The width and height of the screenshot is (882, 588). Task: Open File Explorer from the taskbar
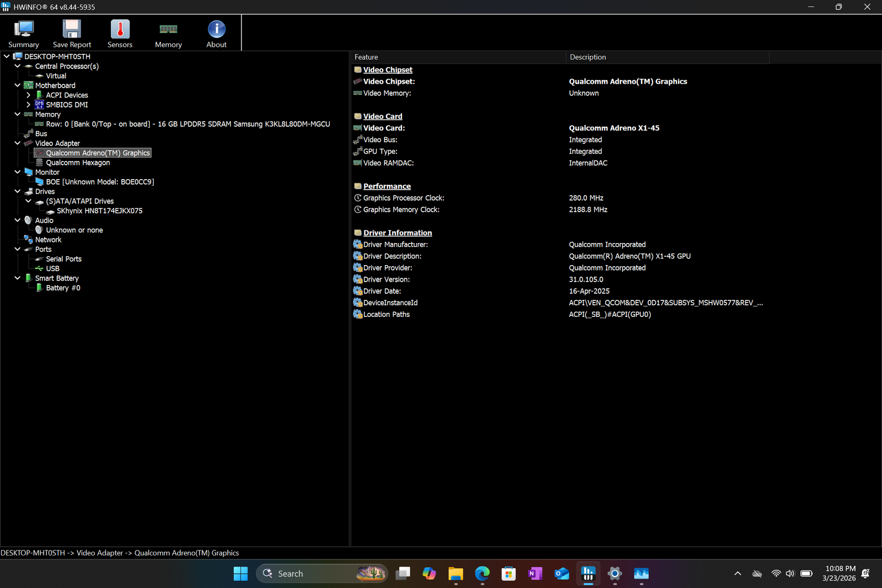[x=455, y=574]
